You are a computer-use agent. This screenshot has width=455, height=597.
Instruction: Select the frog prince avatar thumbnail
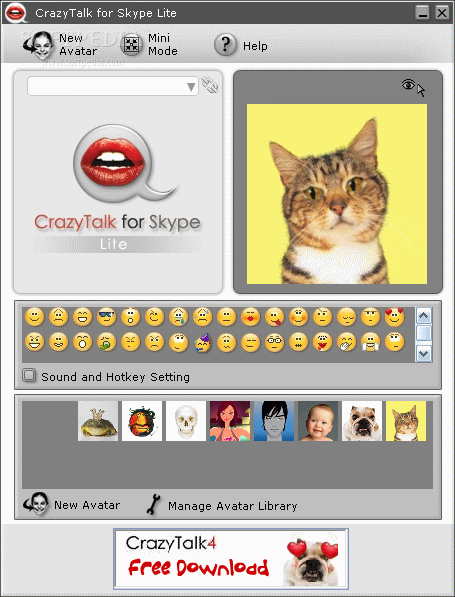pyautogui.click(x=98, y=421)
